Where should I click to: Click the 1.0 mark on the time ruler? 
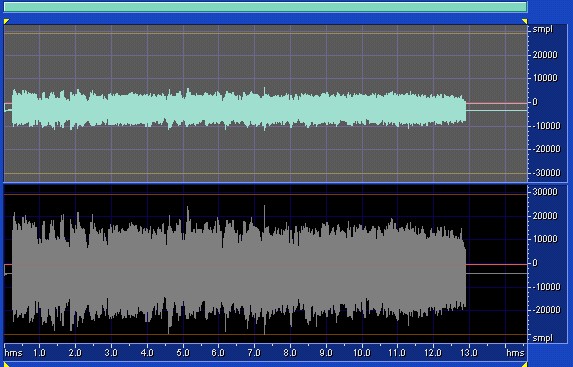click(39, 353)
